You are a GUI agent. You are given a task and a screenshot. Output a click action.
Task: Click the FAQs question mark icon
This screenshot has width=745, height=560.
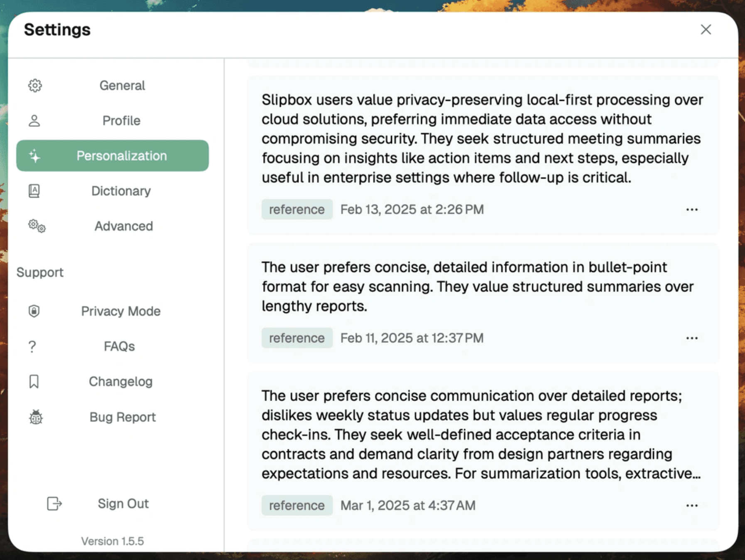pyautogui.click(x=32, y=346)
